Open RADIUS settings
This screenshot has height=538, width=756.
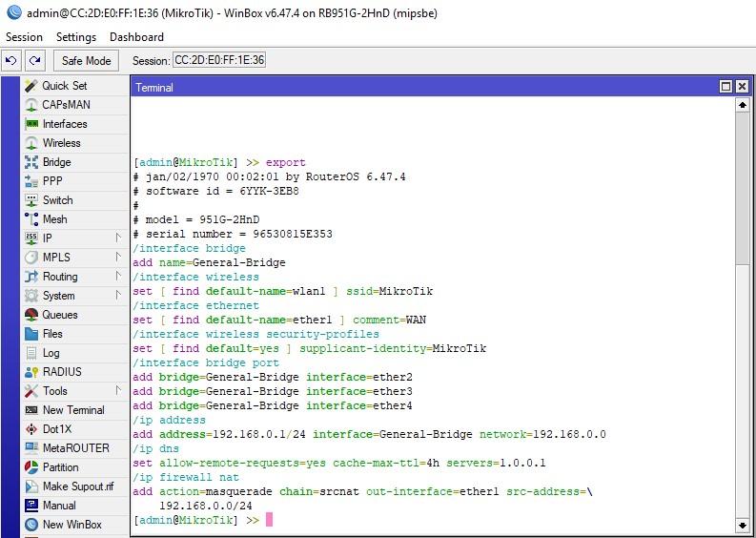62,372
